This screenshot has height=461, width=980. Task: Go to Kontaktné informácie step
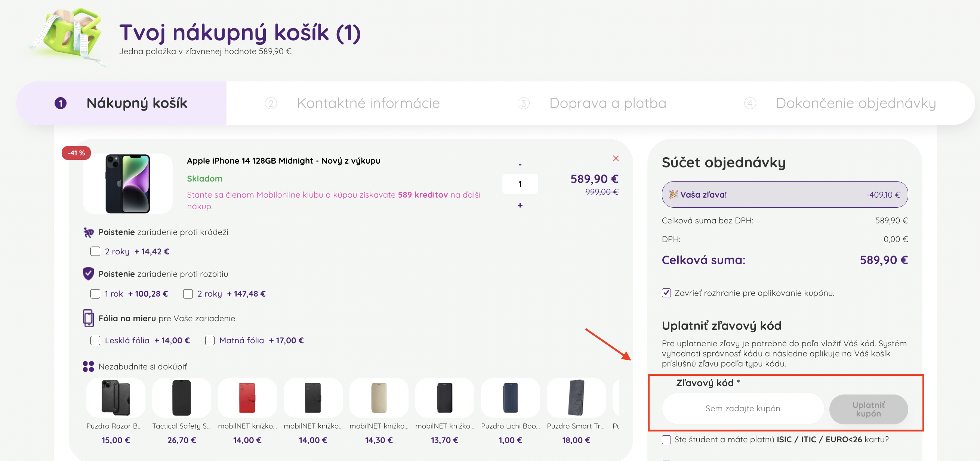[367, 103]
